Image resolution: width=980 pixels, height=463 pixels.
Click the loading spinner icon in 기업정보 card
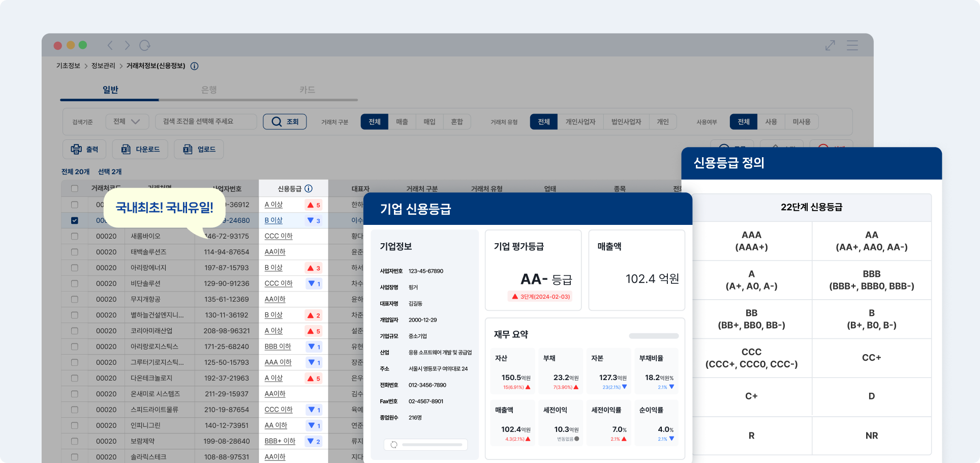[x=393, y=445]
